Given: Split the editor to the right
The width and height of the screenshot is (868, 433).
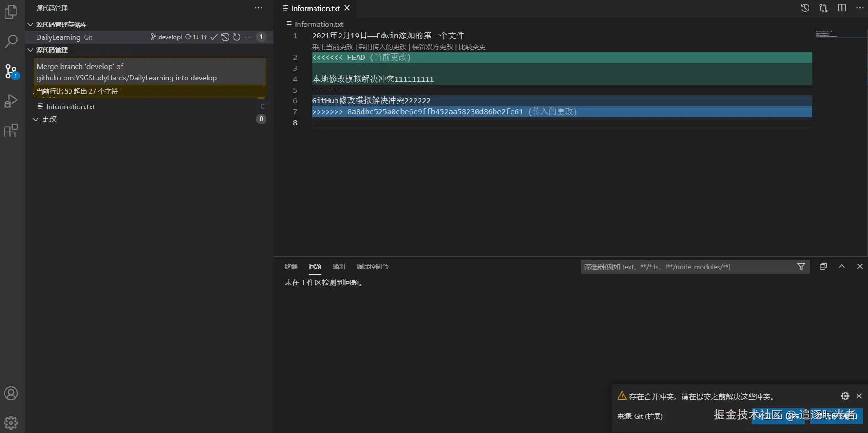Looking at the screenshot, I should coord(842,8).
